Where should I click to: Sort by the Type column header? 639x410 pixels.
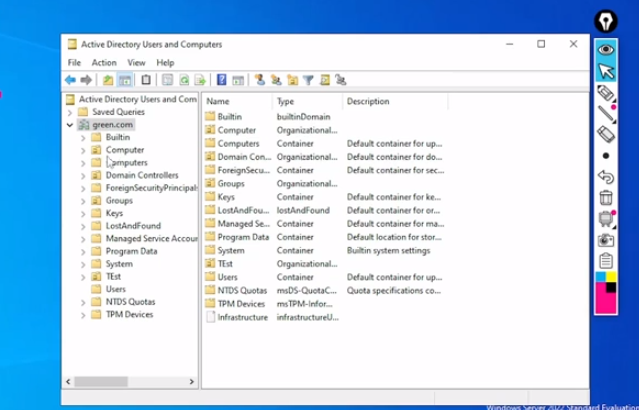pos(307,101)
